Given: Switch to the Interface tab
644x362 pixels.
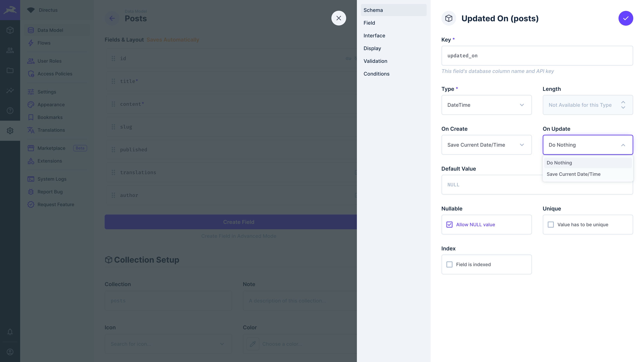Looking at the screenshot, I should tap(374, 36).
